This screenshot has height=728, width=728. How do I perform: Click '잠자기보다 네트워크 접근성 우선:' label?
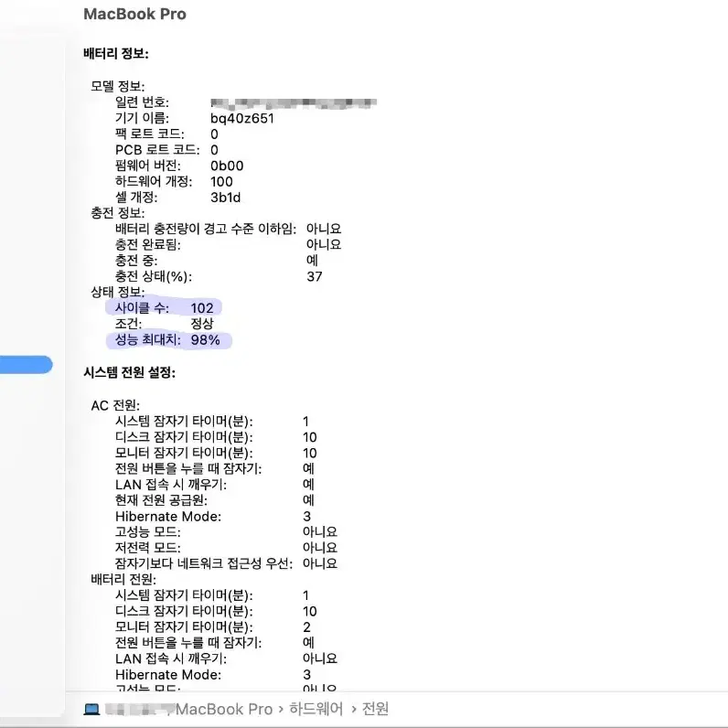204,563
